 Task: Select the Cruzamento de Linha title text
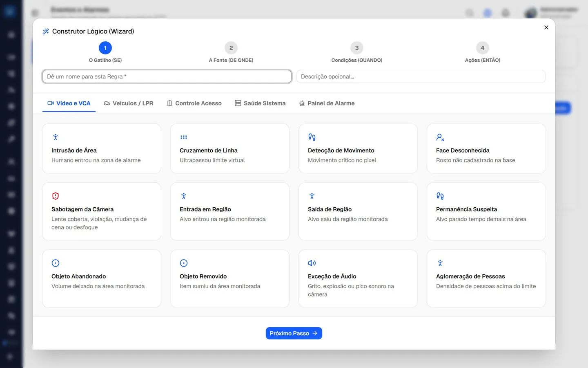[209, 150]
